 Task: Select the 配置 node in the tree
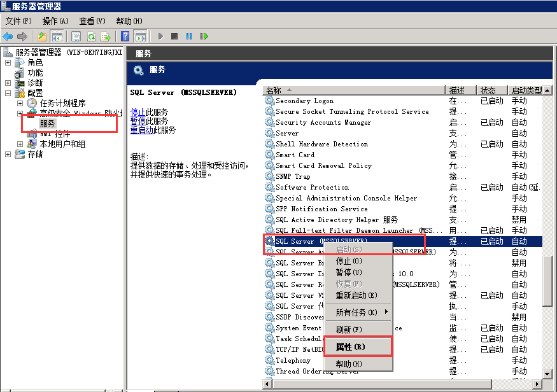pos(35,93)
